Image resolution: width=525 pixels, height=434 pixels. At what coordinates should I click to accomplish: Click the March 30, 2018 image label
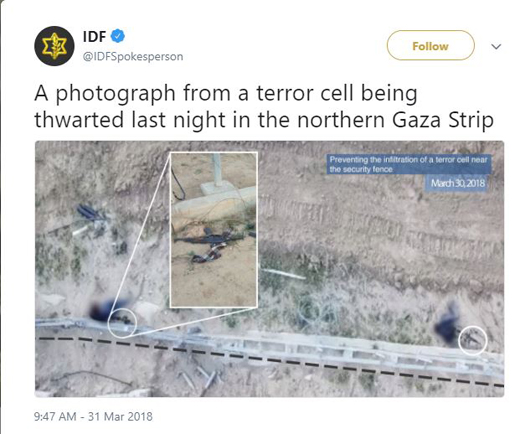point(457,183)
